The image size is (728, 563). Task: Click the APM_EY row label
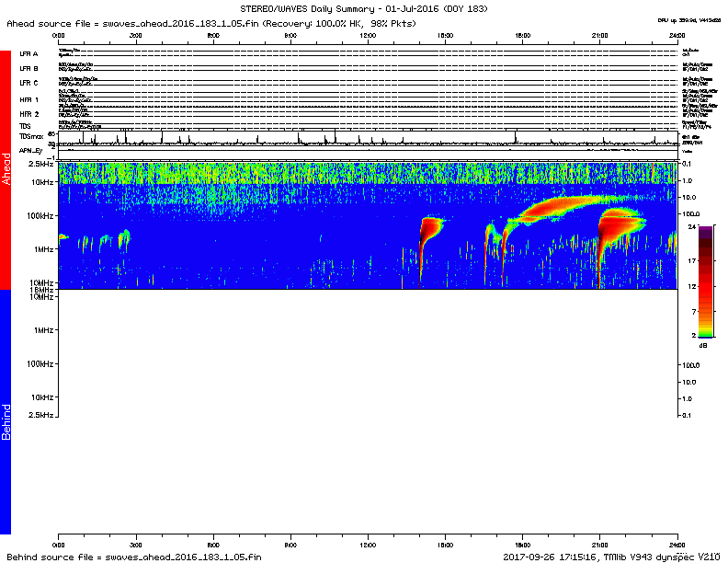tap(31, 151)
